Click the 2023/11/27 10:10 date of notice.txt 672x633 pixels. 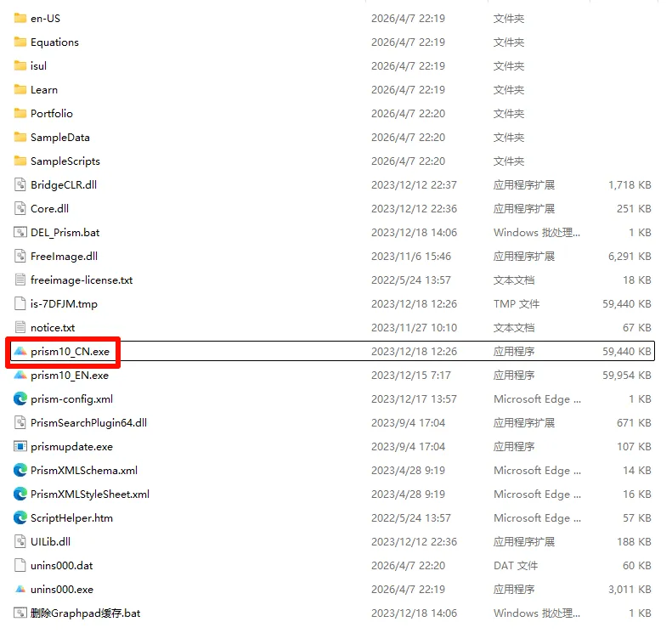414,328
